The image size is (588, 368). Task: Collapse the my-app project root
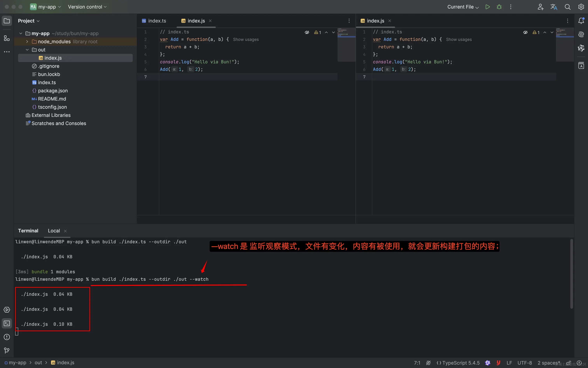(x=21, y=33)
